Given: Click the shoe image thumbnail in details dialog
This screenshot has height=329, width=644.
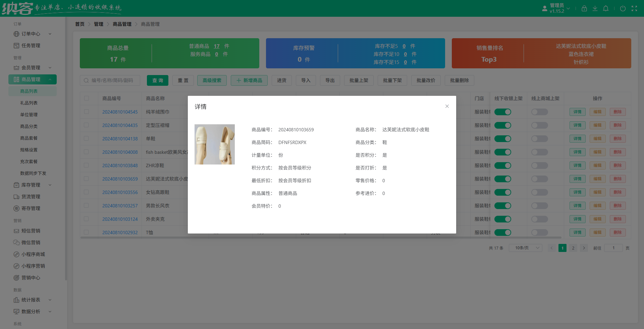Looking at the screenshot, I should pos(214,144).
